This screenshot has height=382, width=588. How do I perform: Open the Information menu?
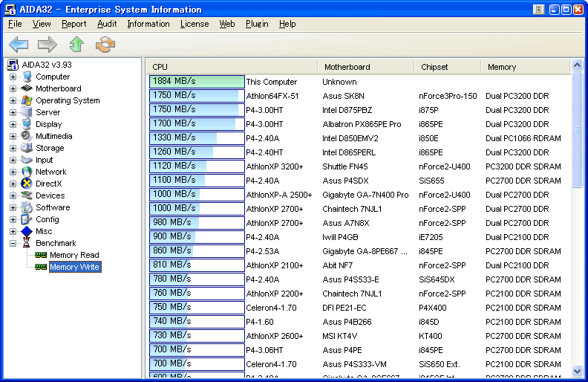[x=148, y=24]
